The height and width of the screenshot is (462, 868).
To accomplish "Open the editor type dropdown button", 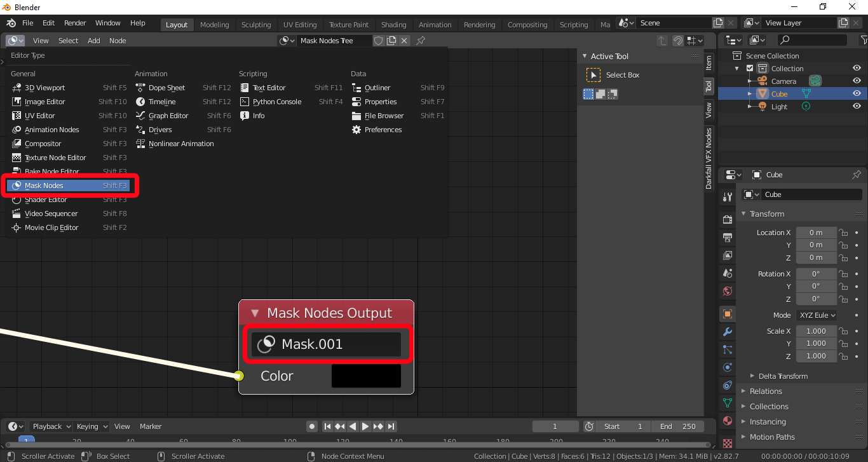I will [15, 41].
